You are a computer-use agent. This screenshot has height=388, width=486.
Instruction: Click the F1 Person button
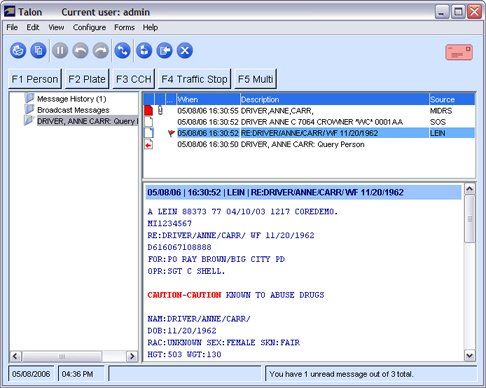35,79
